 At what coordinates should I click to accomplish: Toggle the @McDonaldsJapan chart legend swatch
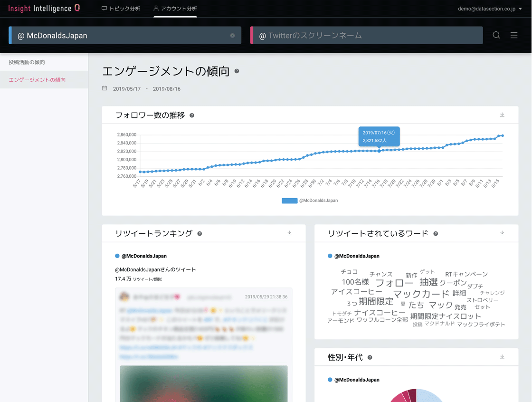[289, 201]
